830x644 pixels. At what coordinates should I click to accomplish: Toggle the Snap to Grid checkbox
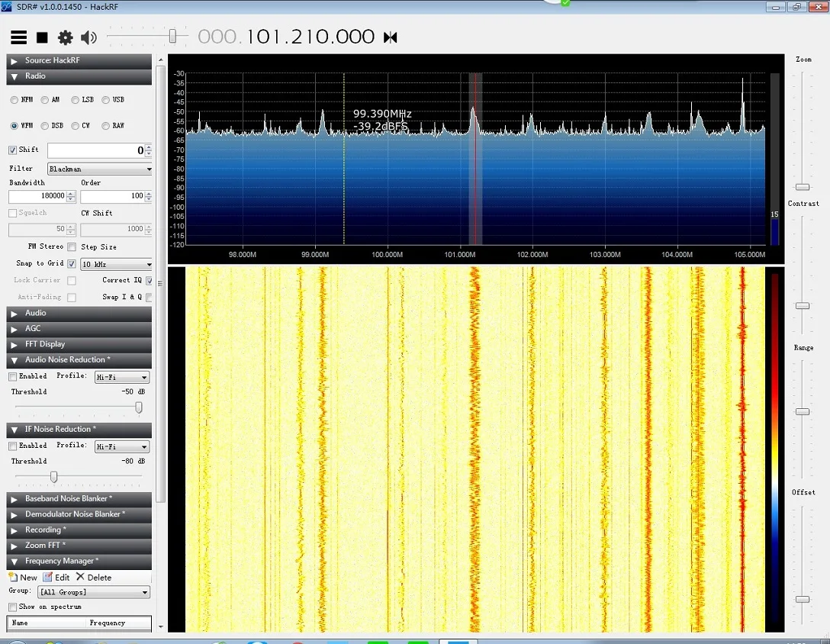click(72, 264)
